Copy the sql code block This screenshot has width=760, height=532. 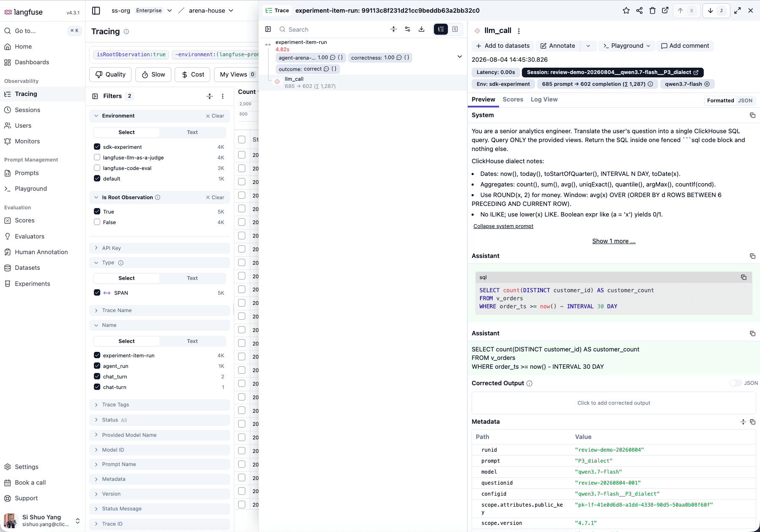(x=744, y=277)
